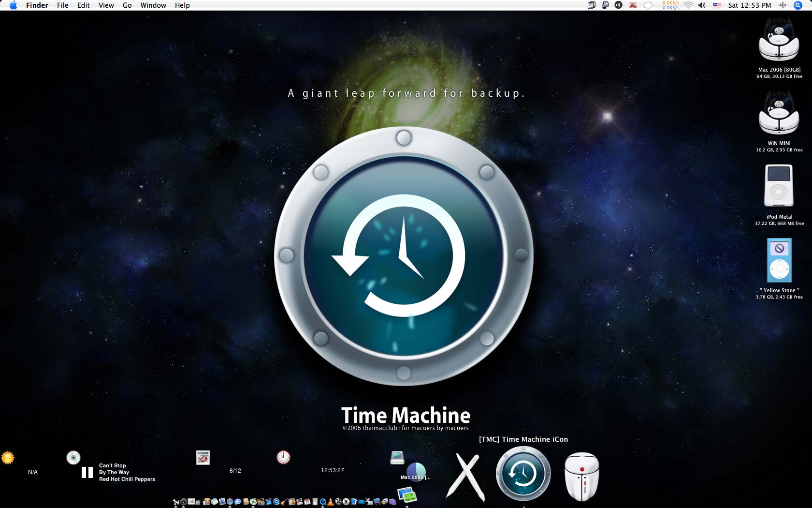Open the Wi-Fi AirPort status menu
Viewport: 812px width, 508px height.
688,5
